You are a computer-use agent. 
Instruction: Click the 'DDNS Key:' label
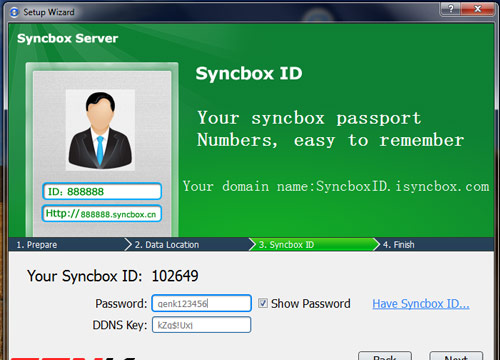point(120,325)
